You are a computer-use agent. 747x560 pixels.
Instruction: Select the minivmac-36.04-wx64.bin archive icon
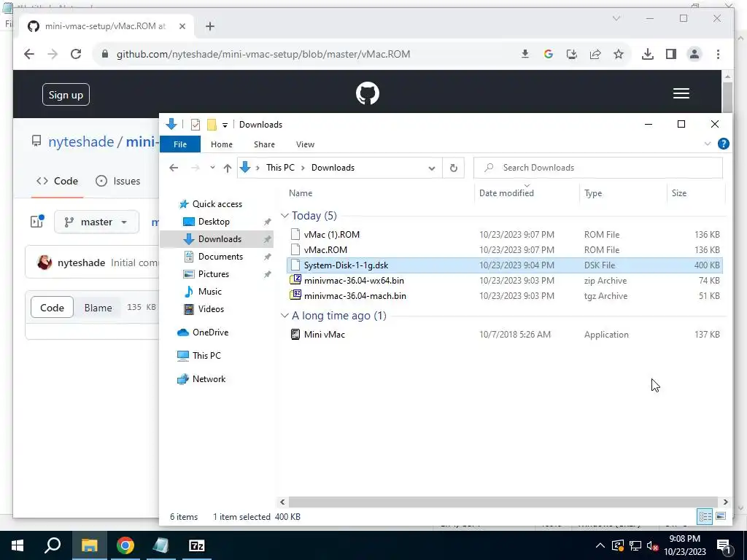[x=295, y=280]
